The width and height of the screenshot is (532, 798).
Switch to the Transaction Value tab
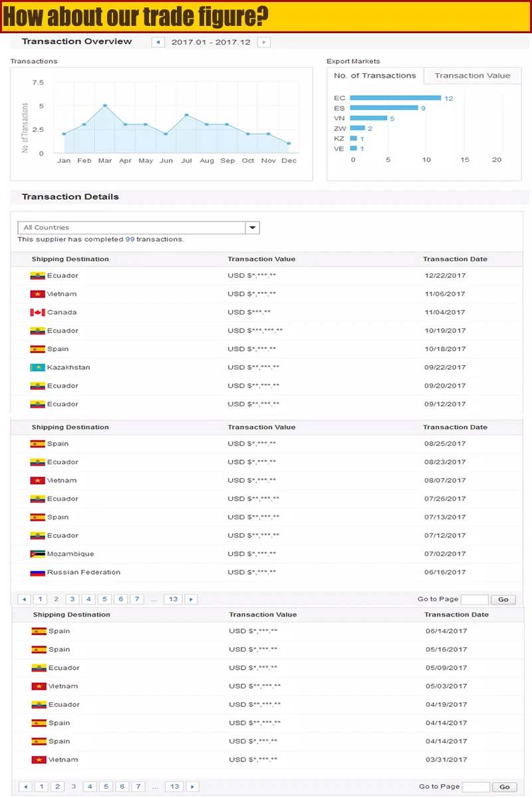472,76
